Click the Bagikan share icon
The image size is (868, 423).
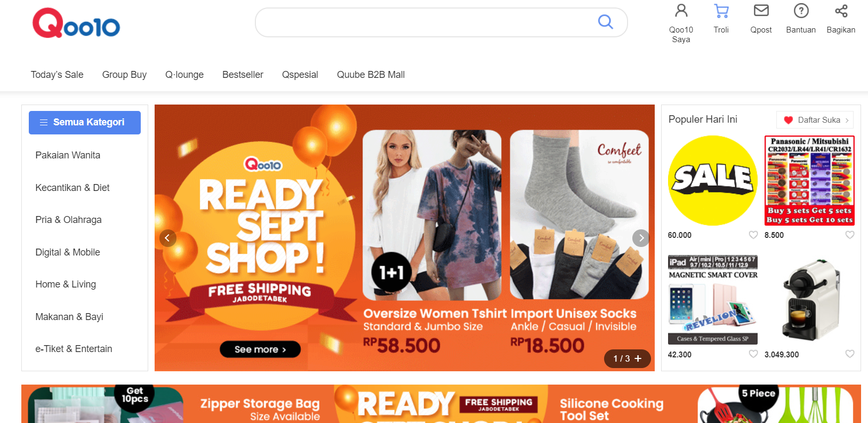pos(841,11)
